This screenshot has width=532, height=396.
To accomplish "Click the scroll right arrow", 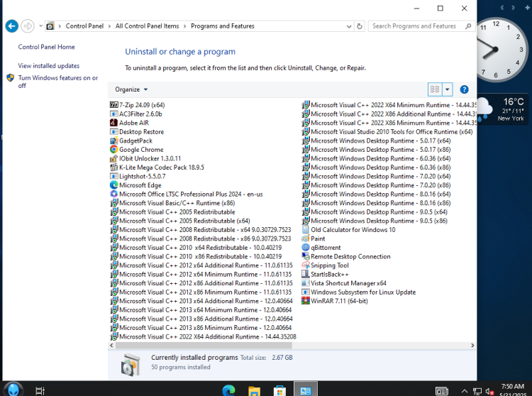I will (x=472, y=346).
